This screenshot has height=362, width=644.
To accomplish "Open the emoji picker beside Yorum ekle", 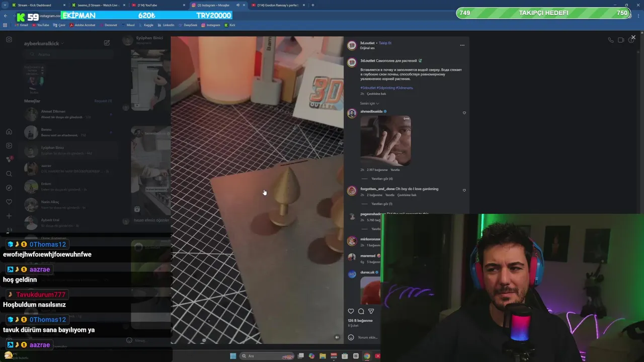I will pyautogui.click(x=351, y=337).
